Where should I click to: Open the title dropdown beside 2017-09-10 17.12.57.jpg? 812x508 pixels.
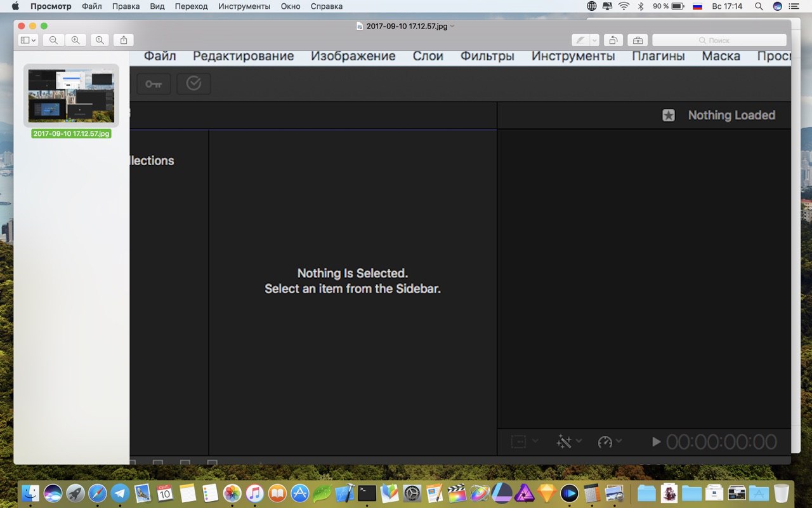[x=452, y=26]
